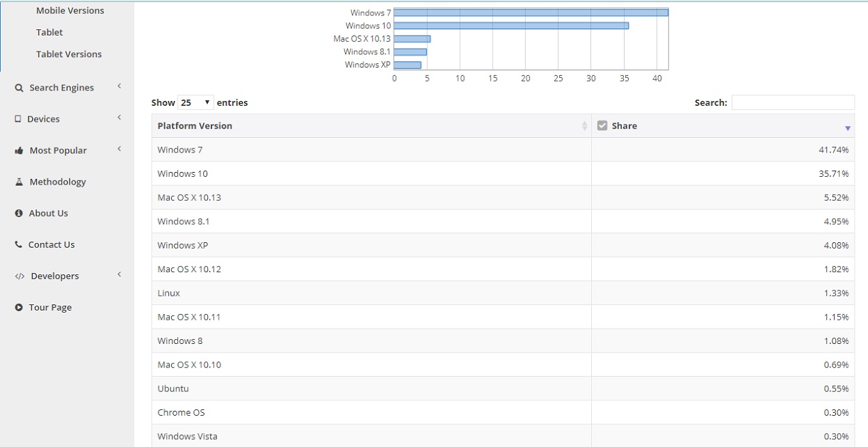Select the Windows XP table cell
The image size is (868, 447).
pyautogui.click(x=371, y=245)
